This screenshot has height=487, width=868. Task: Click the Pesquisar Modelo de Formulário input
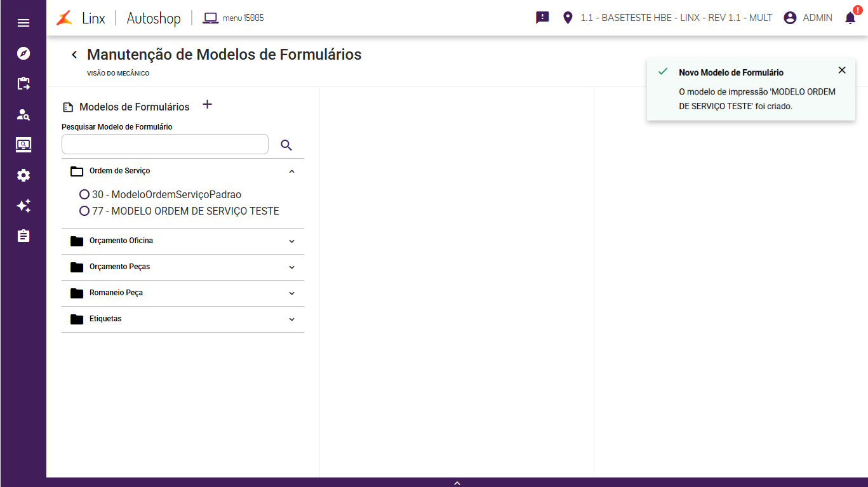(165, 144)
